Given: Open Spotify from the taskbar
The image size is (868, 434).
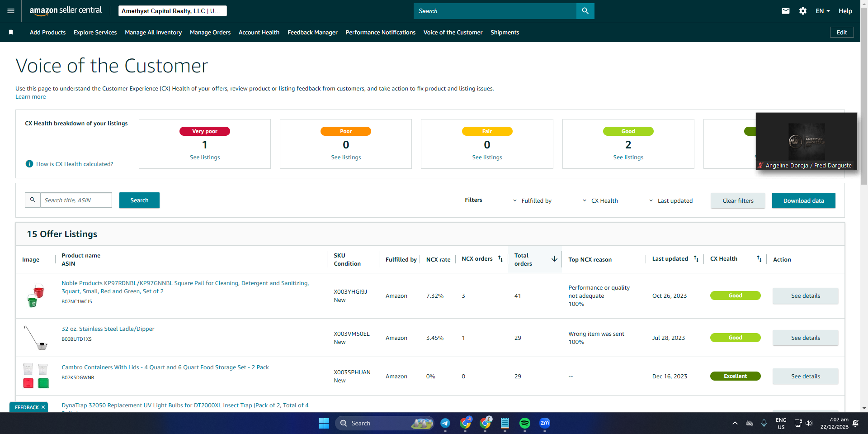Looking at the screenshot, I should (525, 423).
